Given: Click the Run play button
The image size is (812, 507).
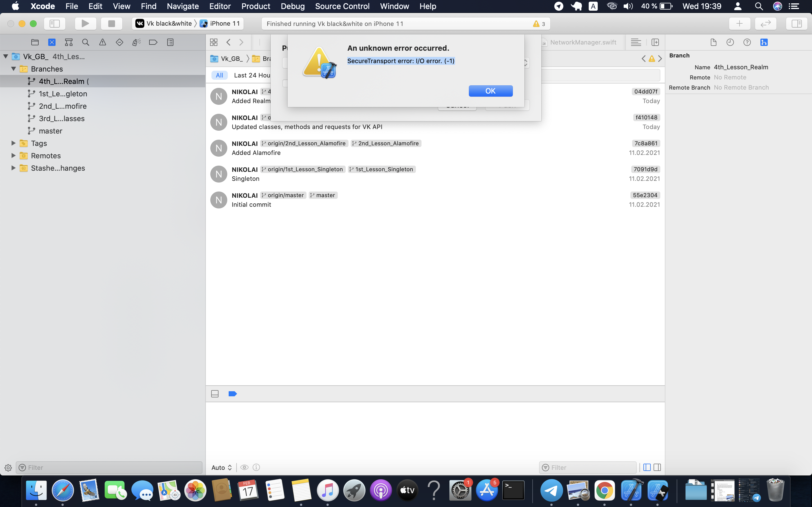Looking at the screenshot, I should 85,23.
